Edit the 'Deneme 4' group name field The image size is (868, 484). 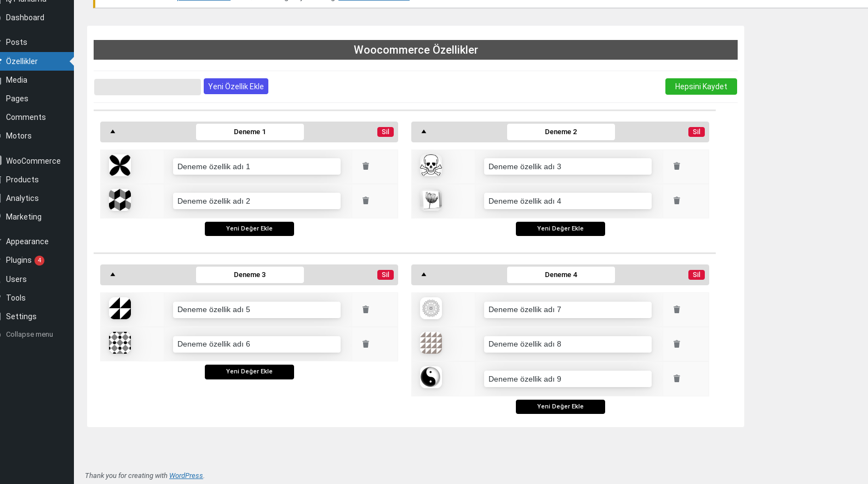(x=561, y=275)
